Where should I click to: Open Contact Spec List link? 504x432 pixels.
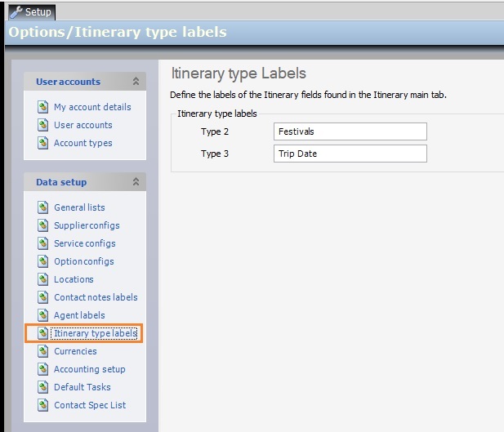tap(90, 405)
